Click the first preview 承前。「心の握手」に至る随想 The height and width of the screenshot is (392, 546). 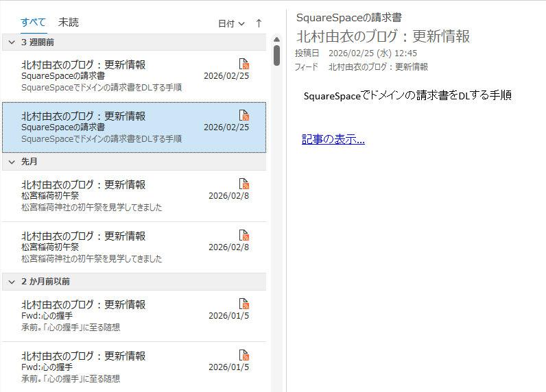71,328
